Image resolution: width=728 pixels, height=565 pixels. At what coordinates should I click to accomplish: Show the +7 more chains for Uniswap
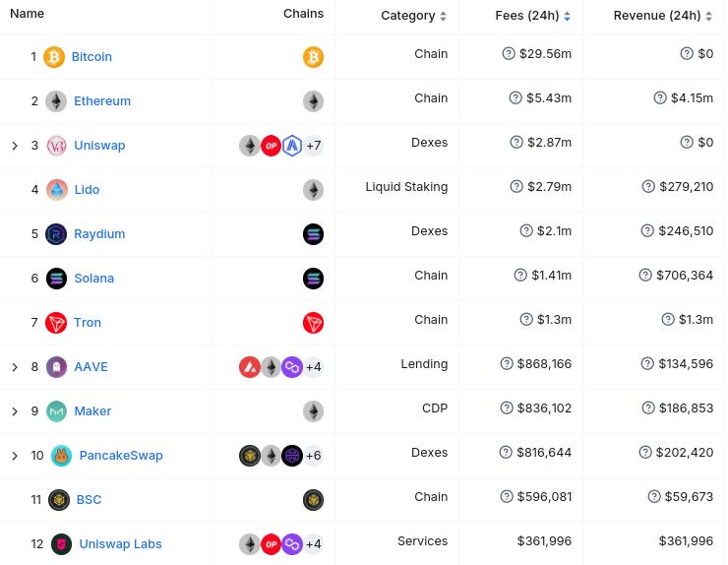(x=314, y=146)
